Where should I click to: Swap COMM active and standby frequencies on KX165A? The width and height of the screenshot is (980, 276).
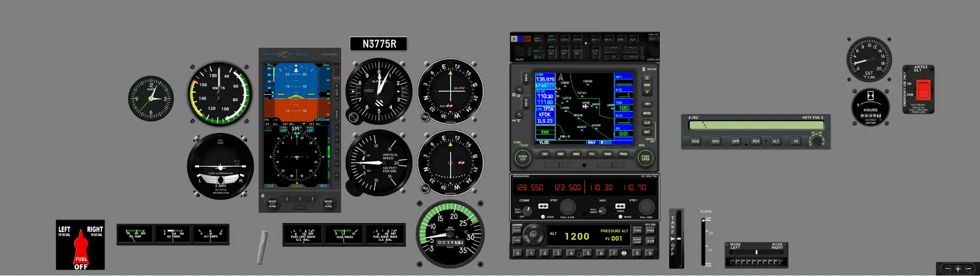point(543,206)
